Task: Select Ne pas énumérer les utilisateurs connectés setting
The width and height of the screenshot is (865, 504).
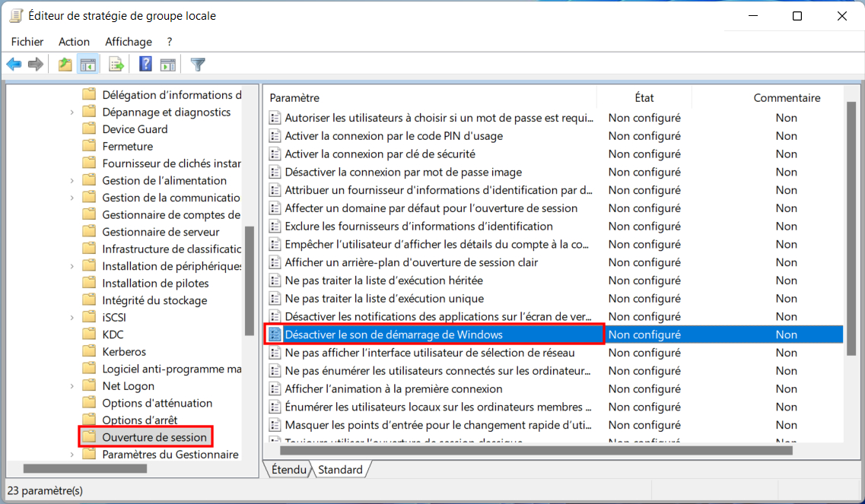Action: (437, 370)
